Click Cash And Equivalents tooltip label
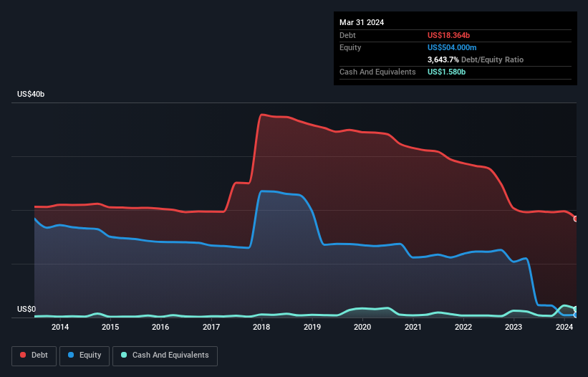The width and height of the screenshot is (588, 377). (377, 72)
